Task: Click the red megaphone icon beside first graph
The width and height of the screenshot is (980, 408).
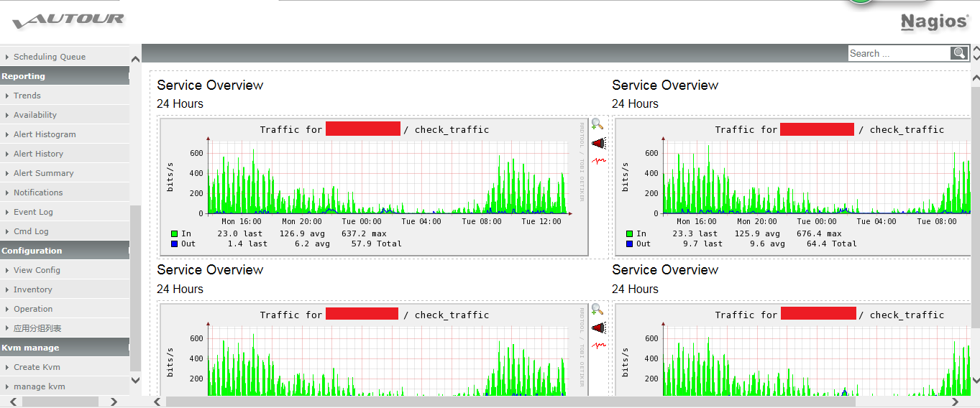Action: click(x=598, y=143)
